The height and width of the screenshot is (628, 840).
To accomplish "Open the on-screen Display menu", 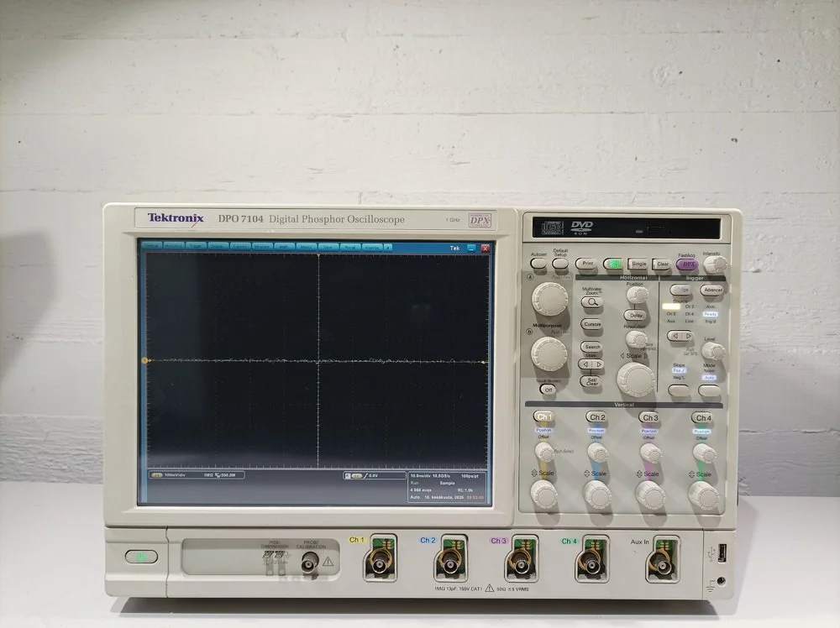I will [218, 246].
